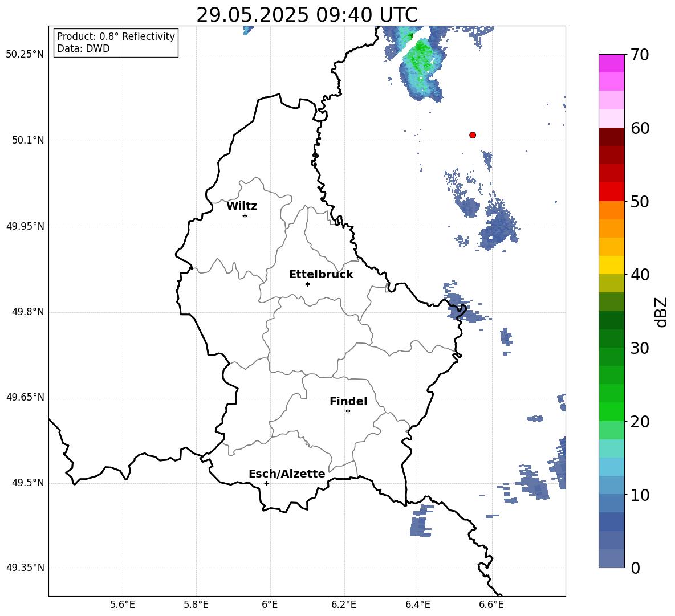Click the 5.6°E longitude label

coord(123,605)
